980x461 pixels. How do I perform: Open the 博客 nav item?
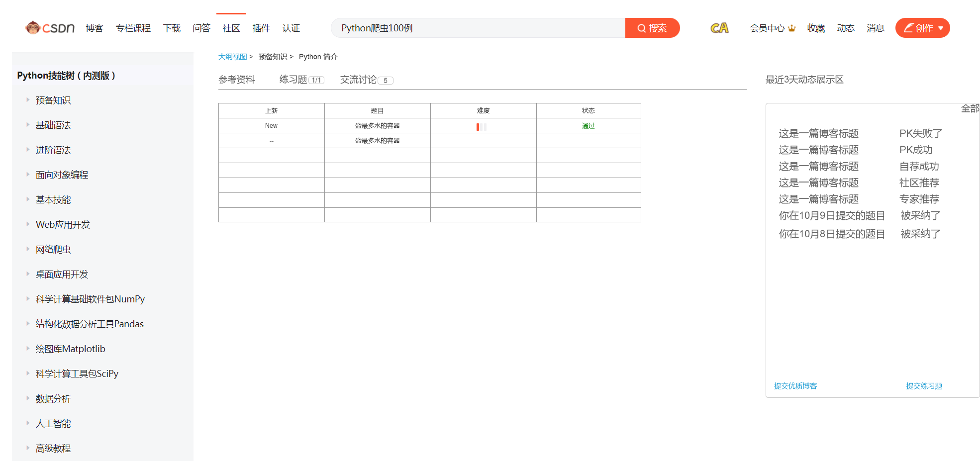point(95,28)
